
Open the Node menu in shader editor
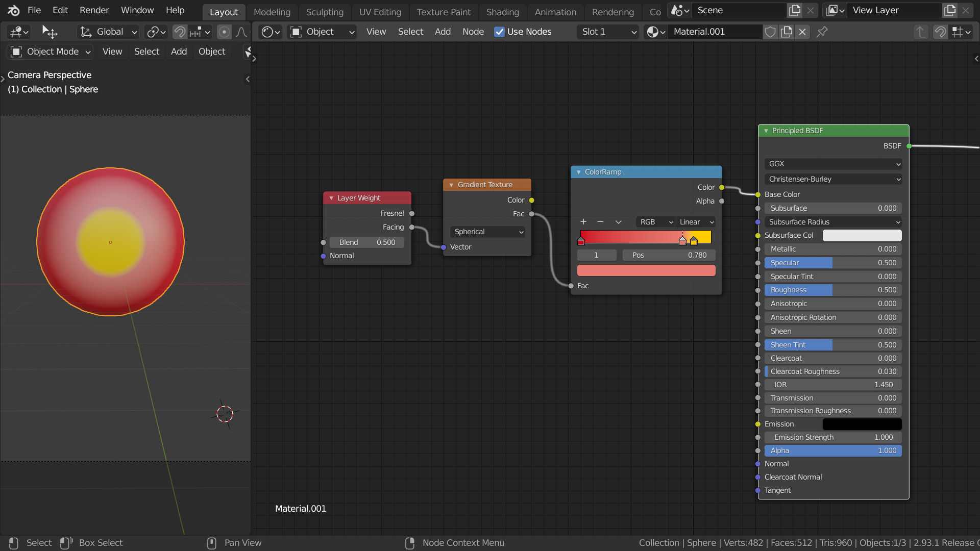click(x=473, y=32)
